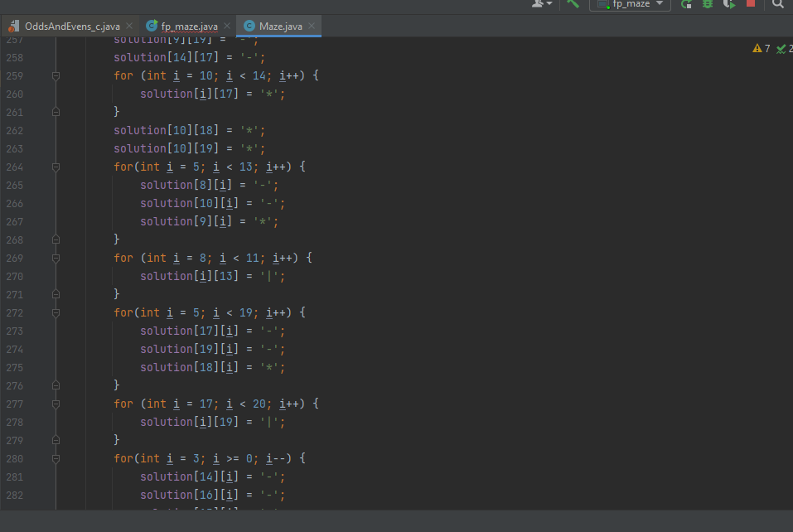The image size is (793, 532).
Task: Click the fold end marker at line 268
Action: pos(56,239)
